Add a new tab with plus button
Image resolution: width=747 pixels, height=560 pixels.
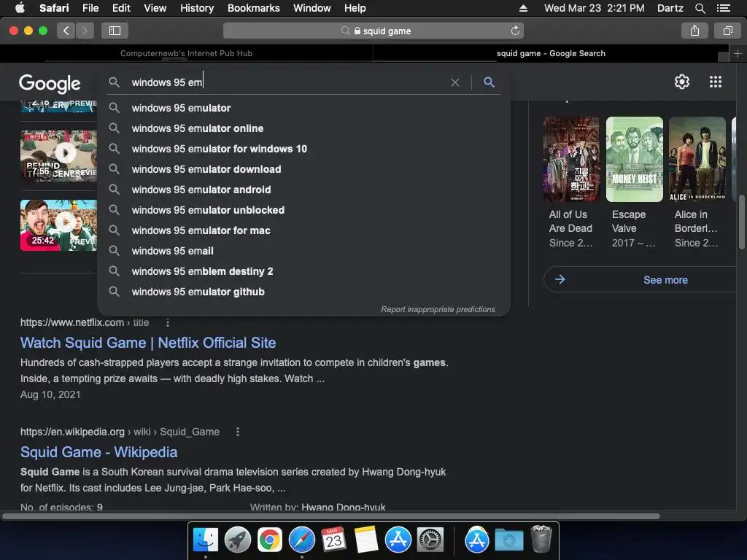point(738,54)
